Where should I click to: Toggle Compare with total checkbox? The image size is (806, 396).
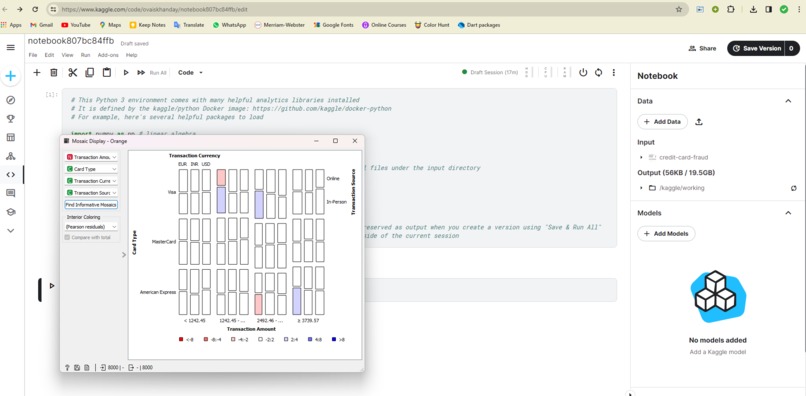pos(67,238)
